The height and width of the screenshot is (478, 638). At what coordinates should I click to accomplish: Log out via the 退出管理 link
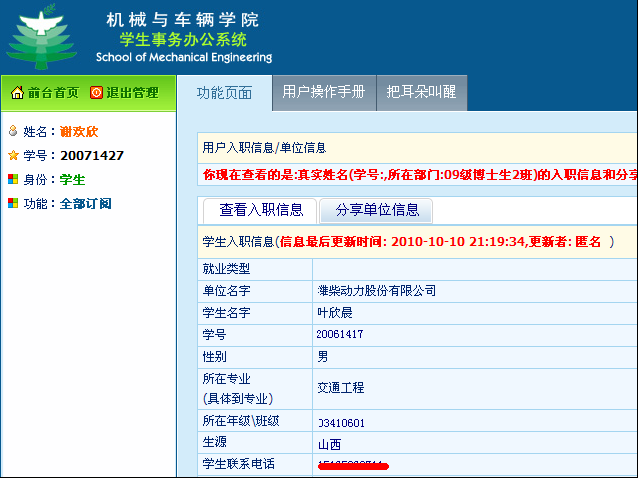(132, 93)
